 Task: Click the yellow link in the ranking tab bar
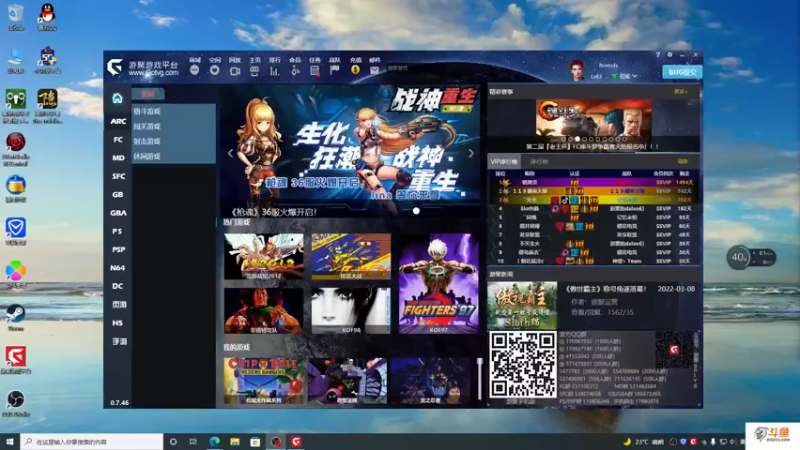pyautogui.click(x=683, y=162)
